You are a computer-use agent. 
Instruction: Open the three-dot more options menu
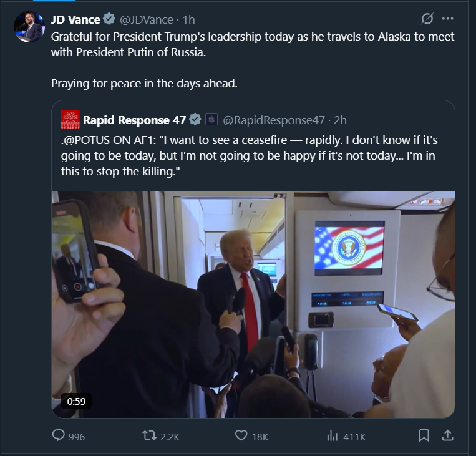click(x=447, y=19)
